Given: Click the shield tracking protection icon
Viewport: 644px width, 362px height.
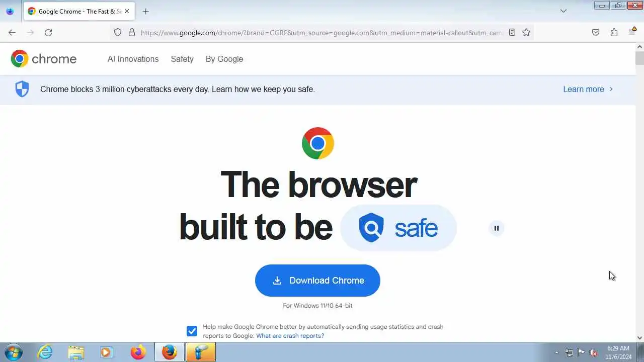Looking at the screenshot, I should 118,32.
